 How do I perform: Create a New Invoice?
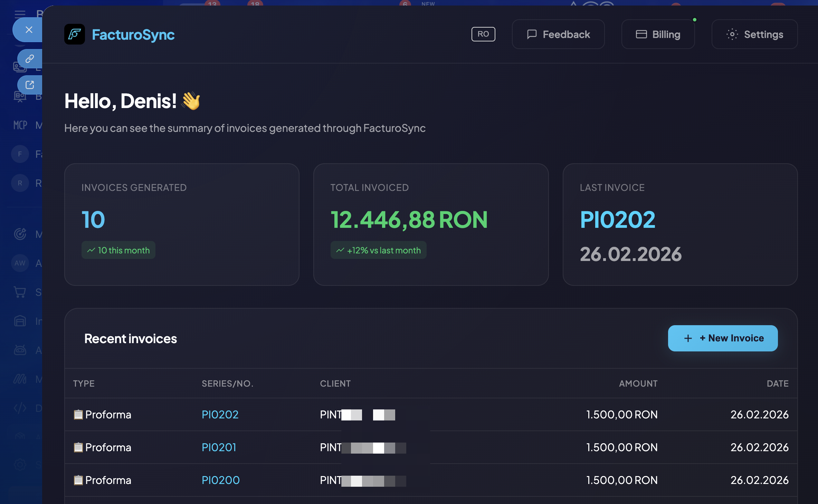coord(723,338)
